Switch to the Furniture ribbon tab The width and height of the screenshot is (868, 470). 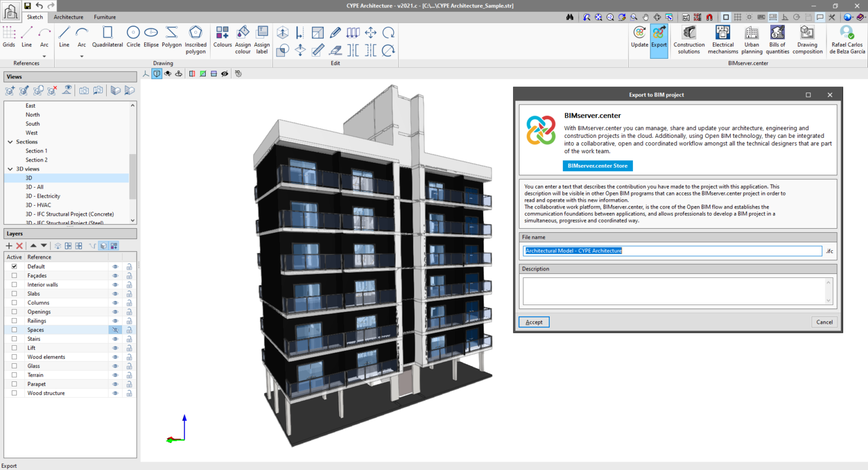pos(104,17)
